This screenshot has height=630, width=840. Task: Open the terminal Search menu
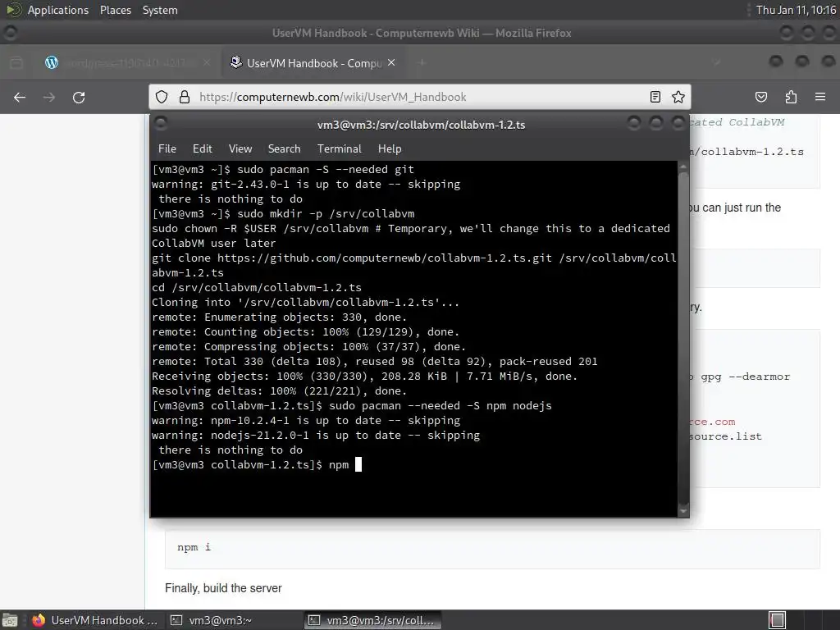click(284, 149)
